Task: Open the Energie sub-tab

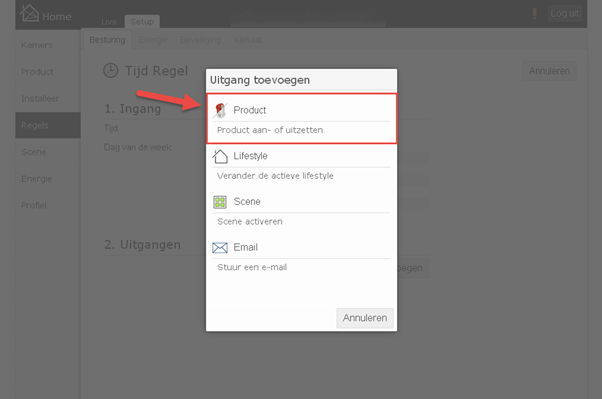Action: coord(153,40)
